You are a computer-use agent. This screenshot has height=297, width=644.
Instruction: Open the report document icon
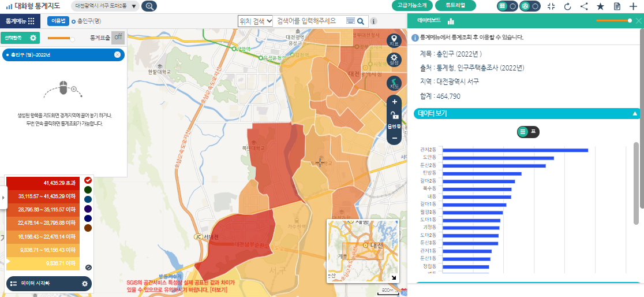click(617, 6)
